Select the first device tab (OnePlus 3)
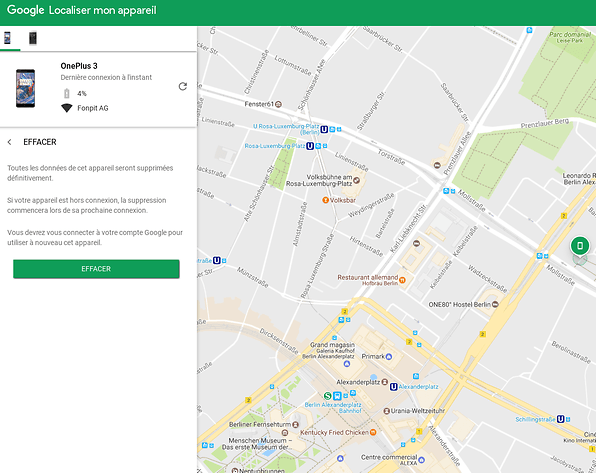Screen dimensions: 596x473 coord(7,38)
